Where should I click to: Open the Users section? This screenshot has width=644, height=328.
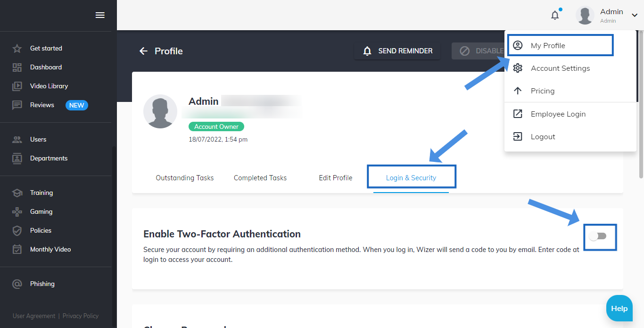tap(38, 139)
